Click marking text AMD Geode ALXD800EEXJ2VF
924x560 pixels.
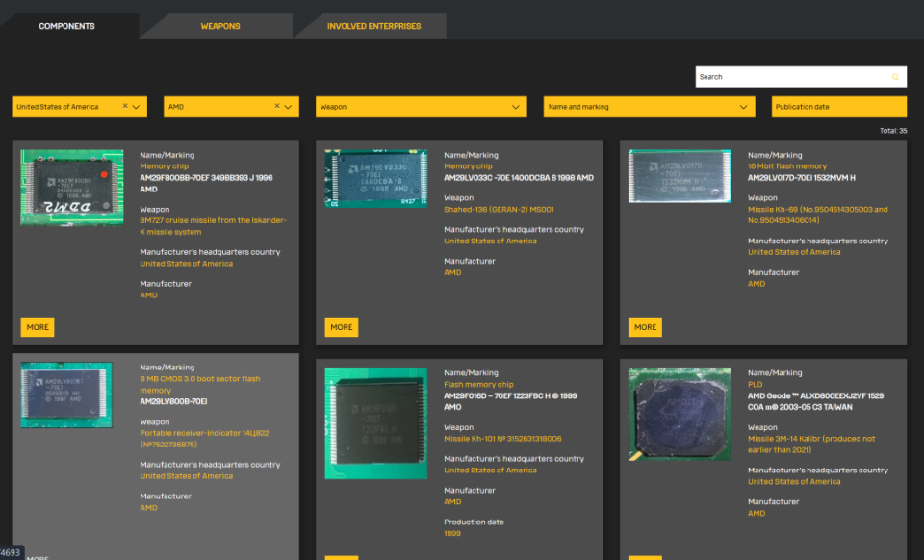815,401
